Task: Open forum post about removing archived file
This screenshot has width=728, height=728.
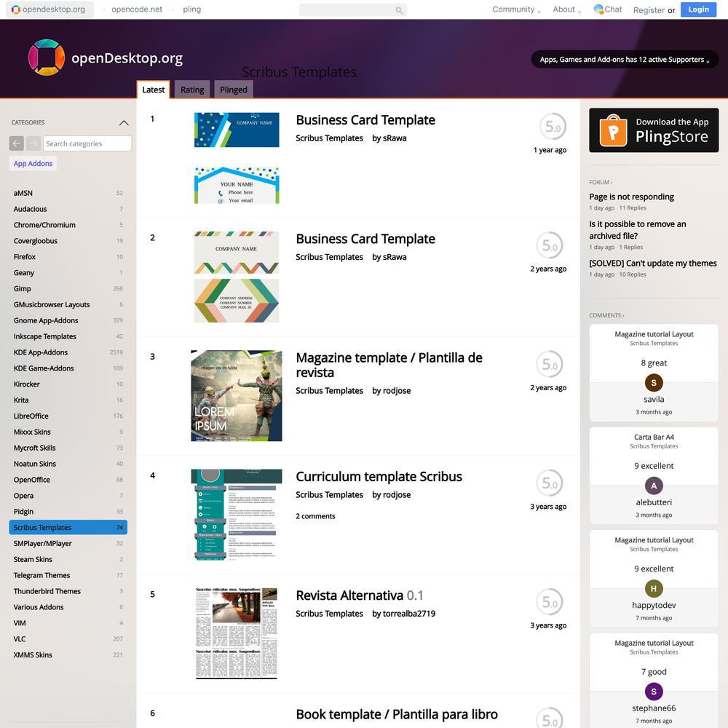Action: 638,230
